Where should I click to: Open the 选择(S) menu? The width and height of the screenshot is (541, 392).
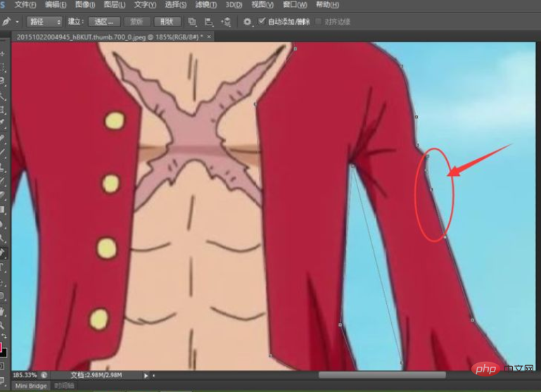(176, 5)
